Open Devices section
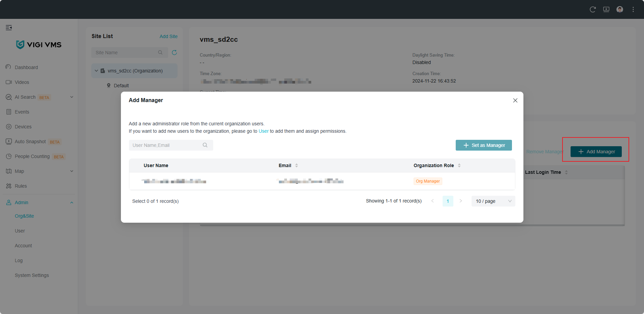 point(23,127)
